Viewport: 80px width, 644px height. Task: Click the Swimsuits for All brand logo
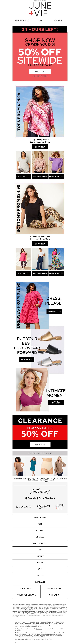[x=43, y=506]
